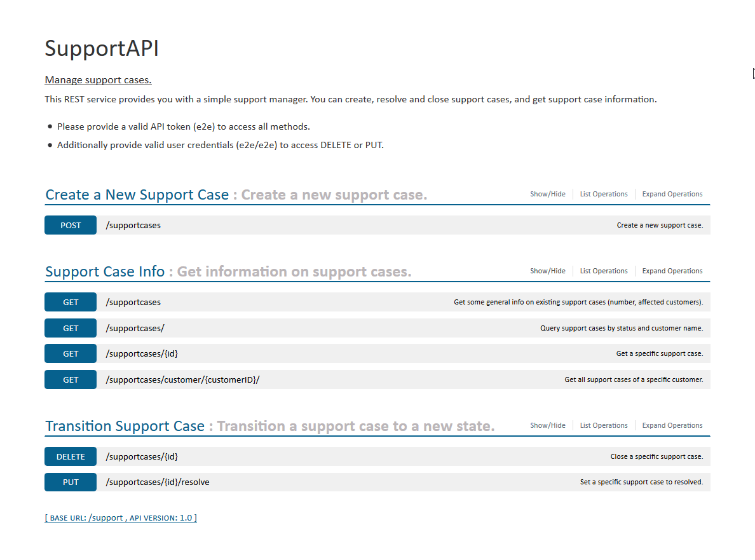Click the GET badge for general support case info
The image size is (755, 560).
71,303
